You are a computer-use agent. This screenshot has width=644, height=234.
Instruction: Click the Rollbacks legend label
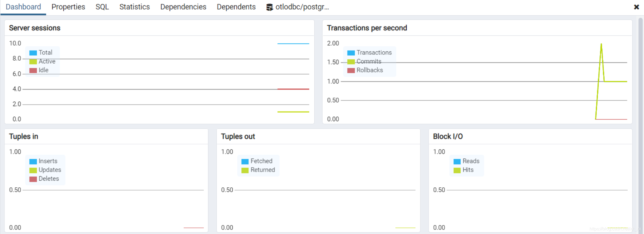[x=370, y=70]
